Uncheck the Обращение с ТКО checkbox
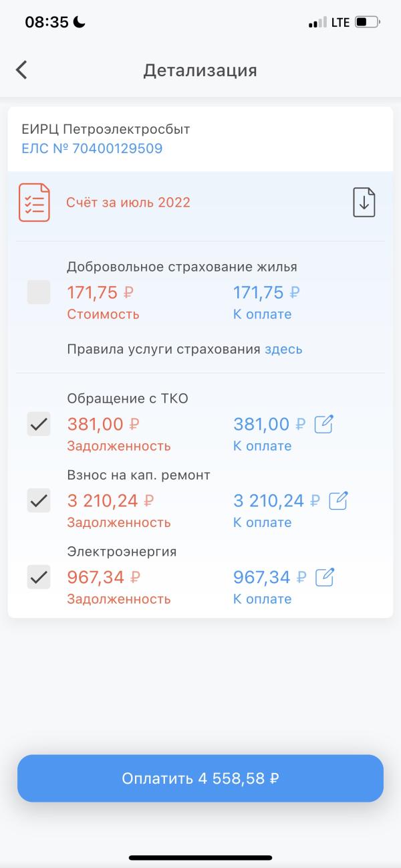401x868 pixels. coord(39,424)
